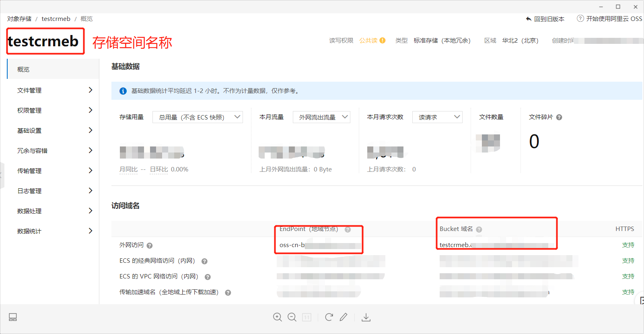Click the HTTPS column header
Screen dimensions: 644x334
pos(625,229)
